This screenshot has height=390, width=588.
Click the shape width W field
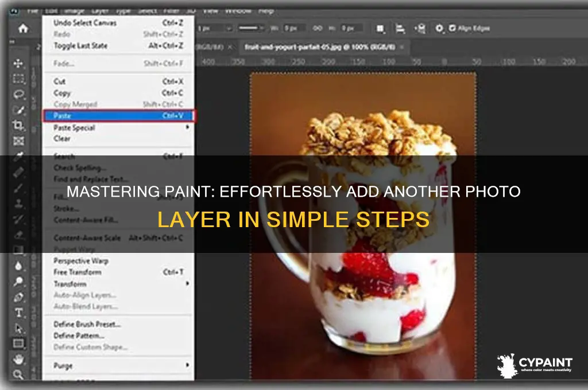294,29
